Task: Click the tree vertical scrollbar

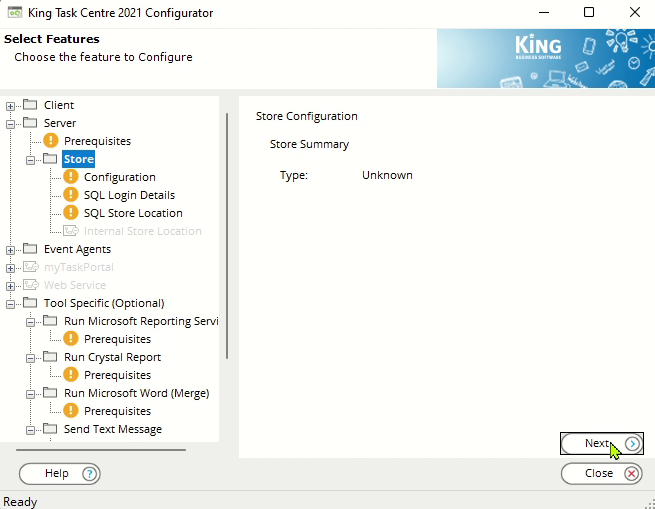Action: click(x=227, y=236)
